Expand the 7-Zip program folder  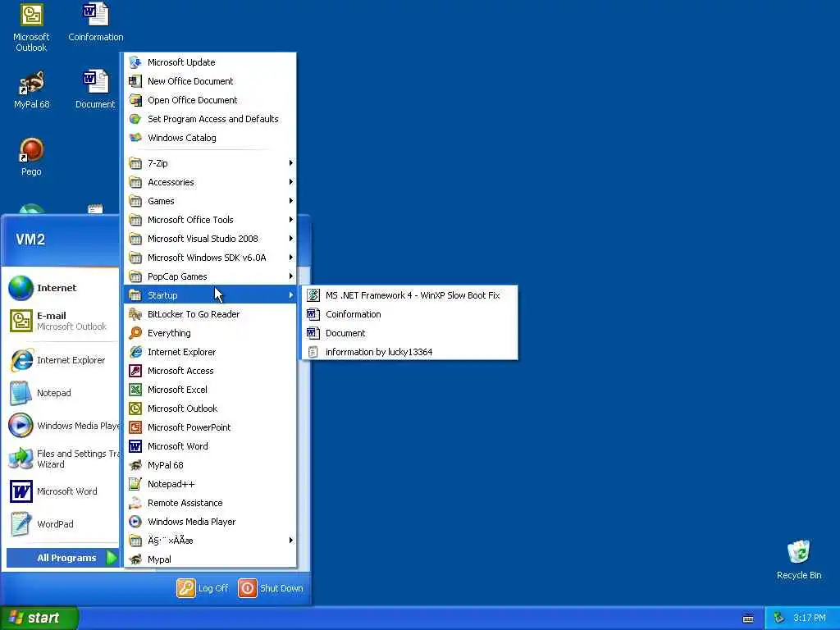point(210,163)
